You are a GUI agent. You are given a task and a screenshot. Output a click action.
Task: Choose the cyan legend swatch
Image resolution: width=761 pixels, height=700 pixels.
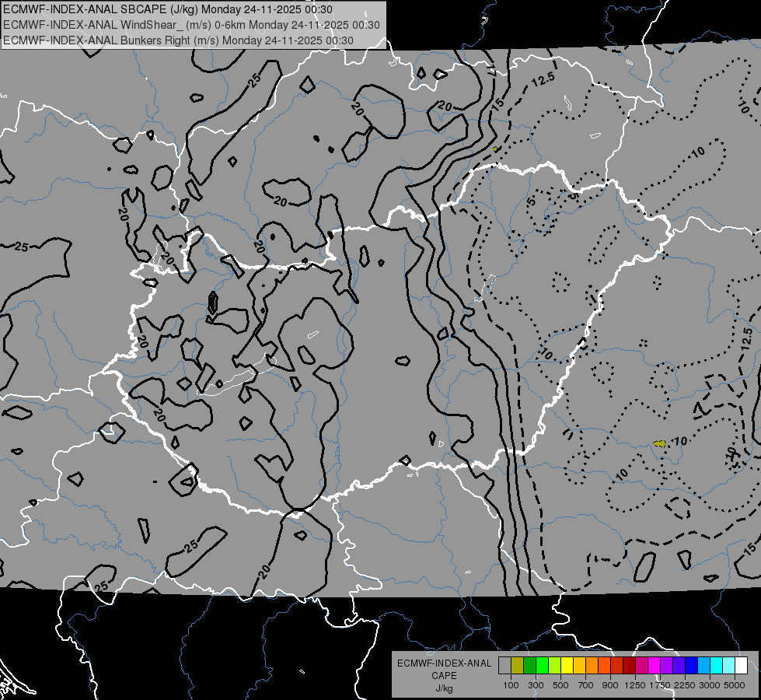(x=716, y=665)
